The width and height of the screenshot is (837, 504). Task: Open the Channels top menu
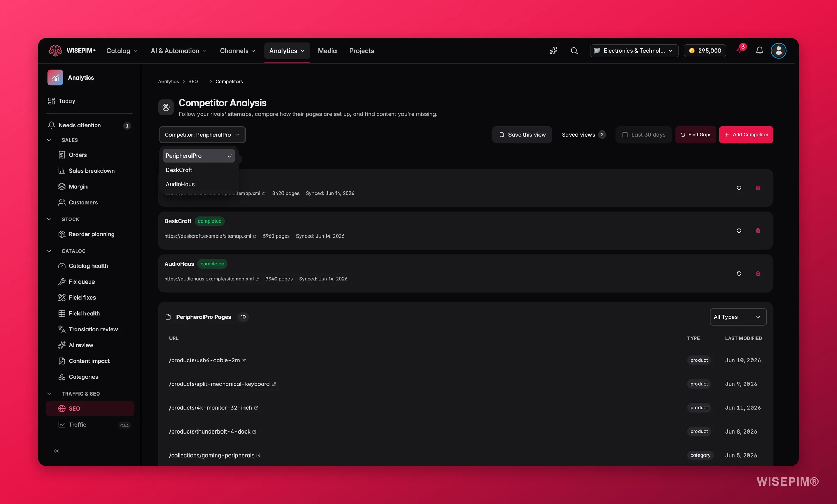point(237,51)
